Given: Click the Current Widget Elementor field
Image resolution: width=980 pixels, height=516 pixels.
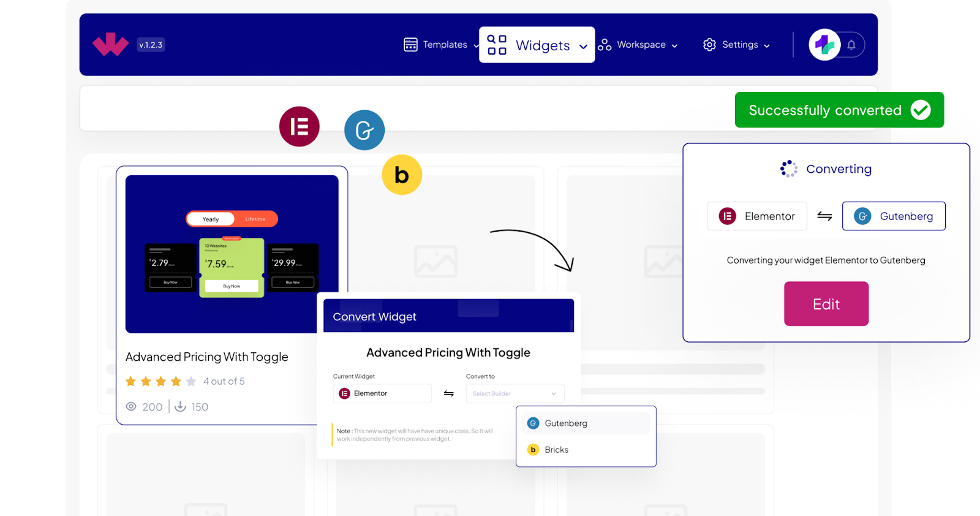Looking at the screenshot, I should pyautogui.click(x=382, y=393).
